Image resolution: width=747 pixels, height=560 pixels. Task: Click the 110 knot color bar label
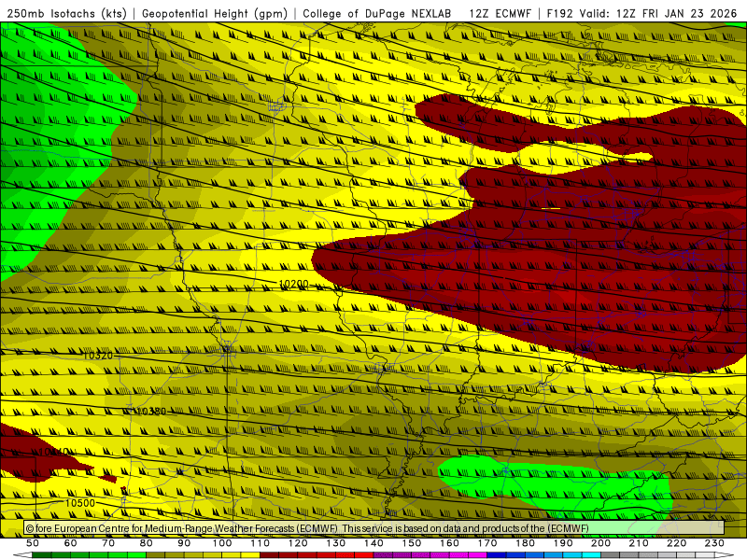(x=261, y=543)
